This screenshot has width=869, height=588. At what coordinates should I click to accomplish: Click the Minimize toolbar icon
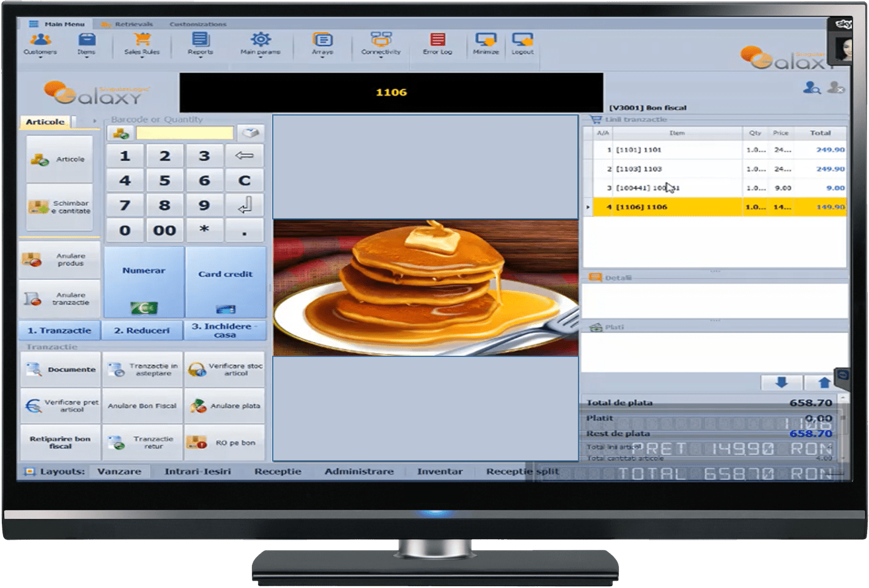tap(486, 44)
